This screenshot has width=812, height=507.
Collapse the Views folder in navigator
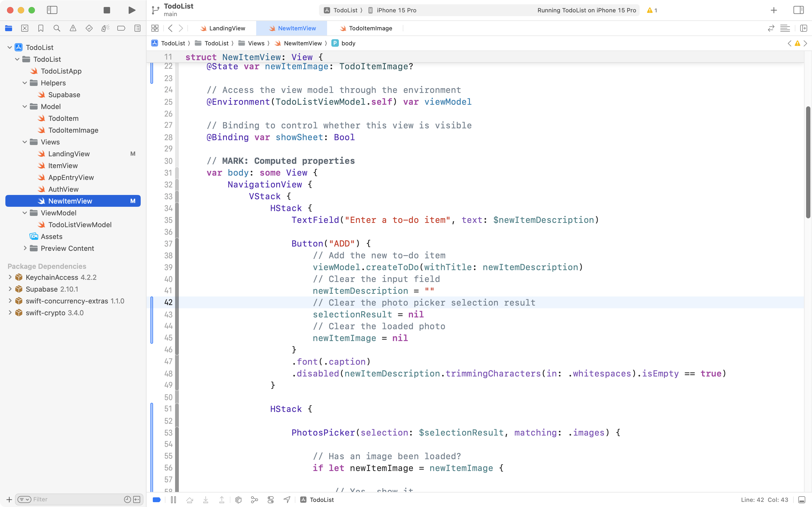point(24,142)
